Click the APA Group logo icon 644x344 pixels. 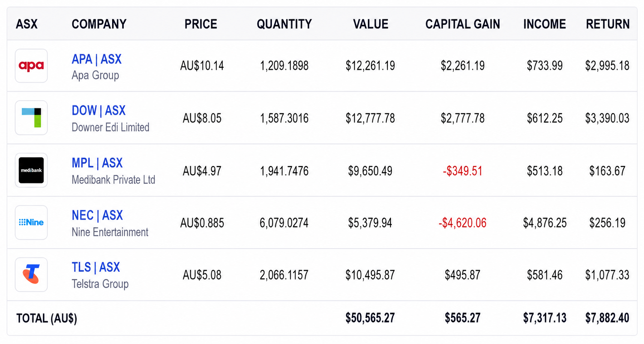click(31, 66)
